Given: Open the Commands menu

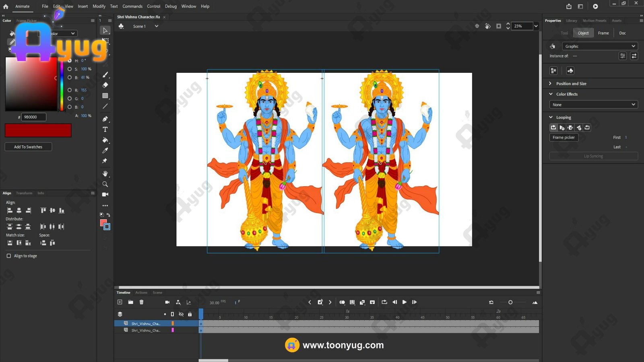Looking at the screenshot, I should (132, 6).
